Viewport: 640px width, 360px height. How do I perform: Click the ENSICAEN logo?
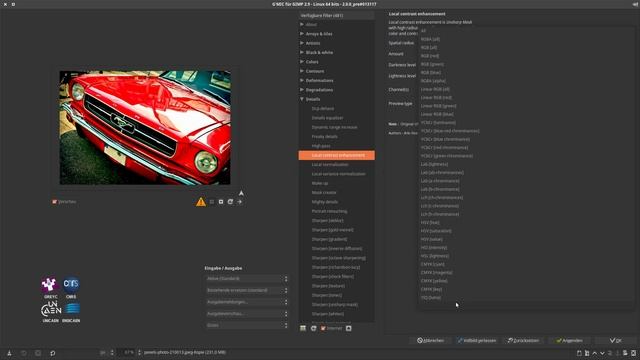click(x=71, y=312)
